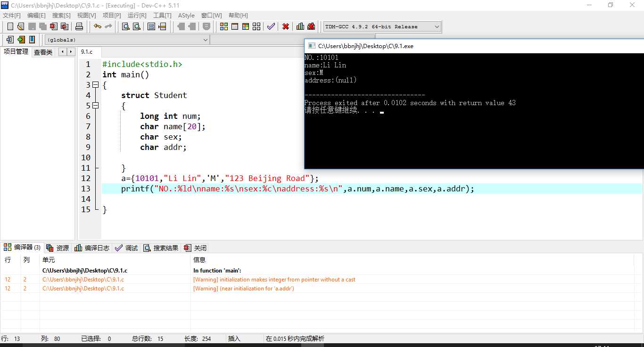Screen dimensions: 644x347
Task: Open the AStyle menu
Action: [186, 15]
